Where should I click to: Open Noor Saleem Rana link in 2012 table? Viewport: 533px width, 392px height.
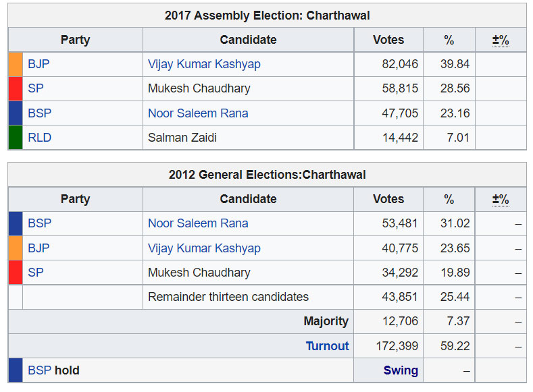(x=198, y=223)
